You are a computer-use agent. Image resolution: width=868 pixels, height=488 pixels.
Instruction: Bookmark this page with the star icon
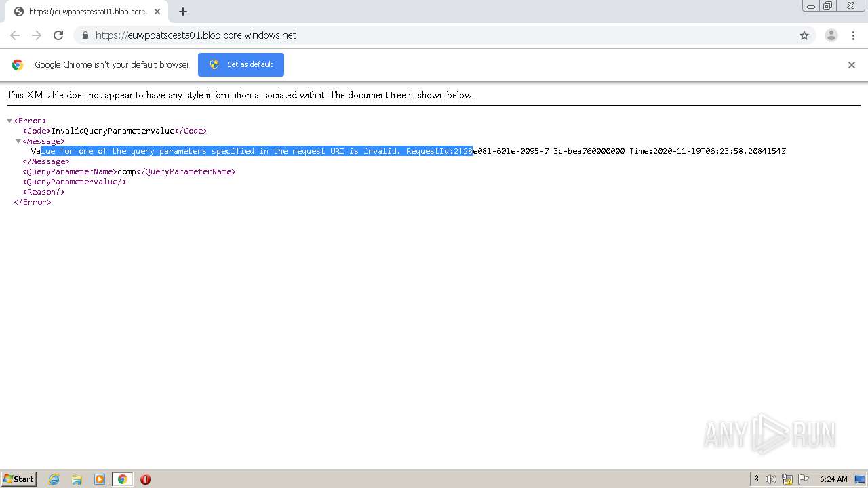coord(804,35)
